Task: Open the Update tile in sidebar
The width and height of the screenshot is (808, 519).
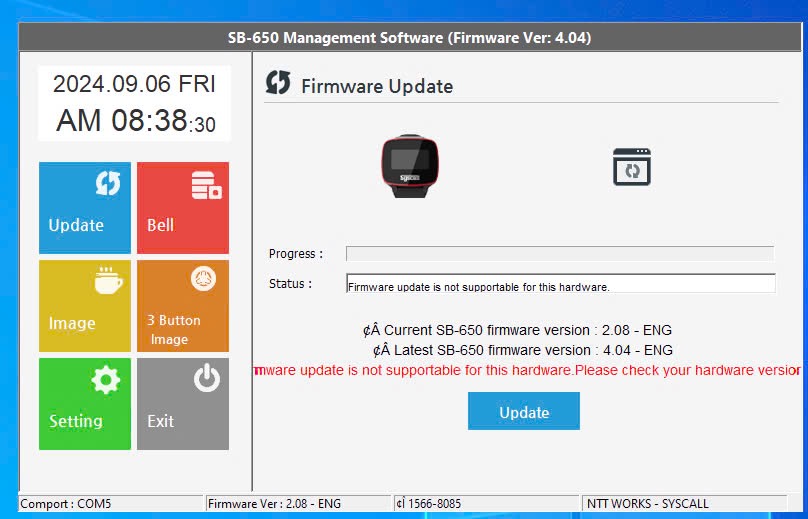Action: point(85,208)
